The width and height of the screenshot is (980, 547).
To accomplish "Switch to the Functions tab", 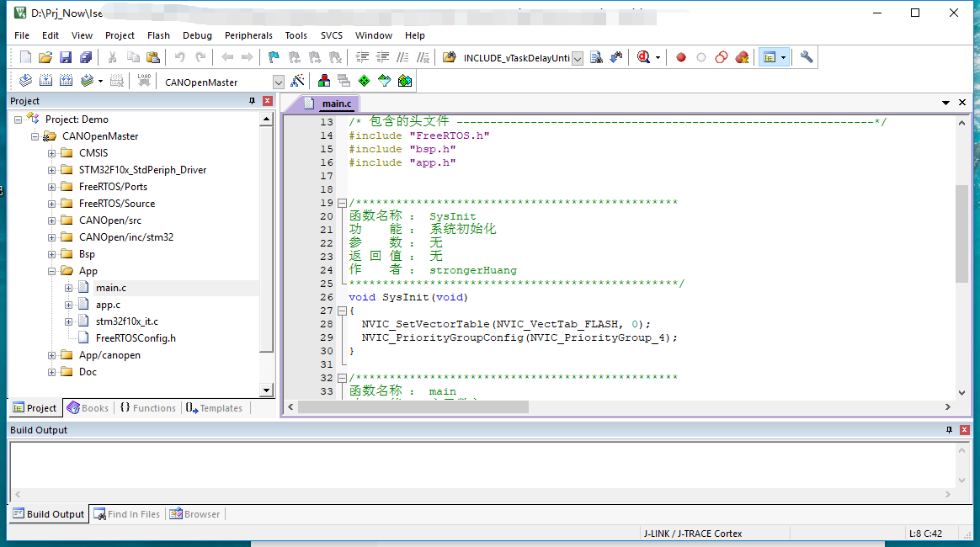I will pos(148,408).
